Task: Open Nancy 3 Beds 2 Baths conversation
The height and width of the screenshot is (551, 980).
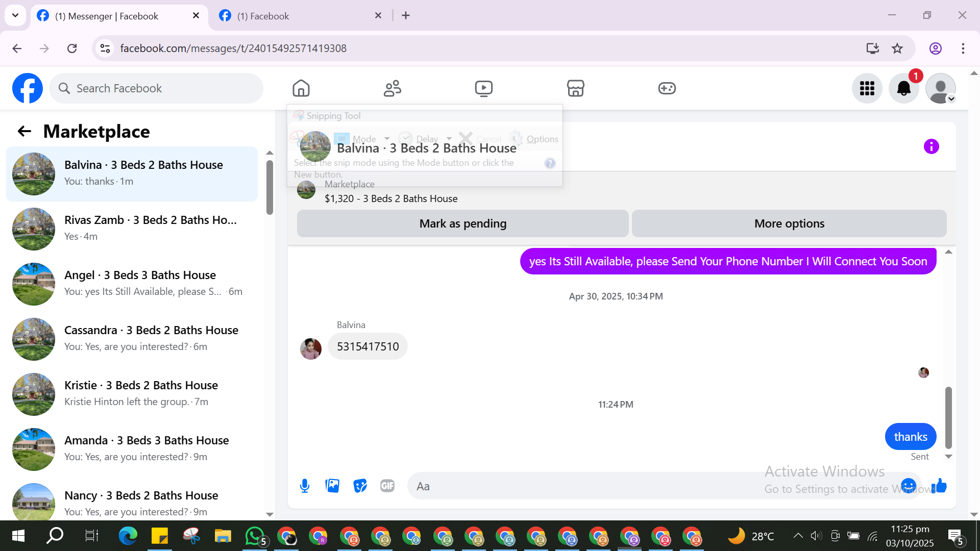Action: [x=132, y=500]
